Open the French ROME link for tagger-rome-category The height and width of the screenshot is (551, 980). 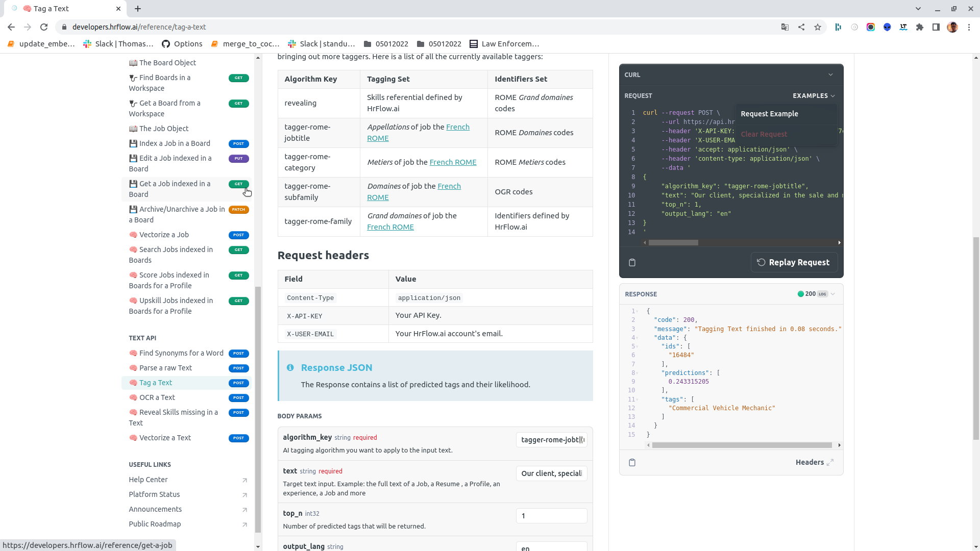(453, 162)
